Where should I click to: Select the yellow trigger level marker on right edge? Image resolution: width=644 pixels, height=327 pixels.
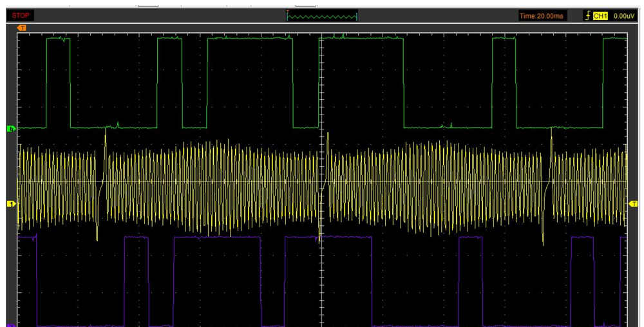pyautogui.click(x=634, y=204)
